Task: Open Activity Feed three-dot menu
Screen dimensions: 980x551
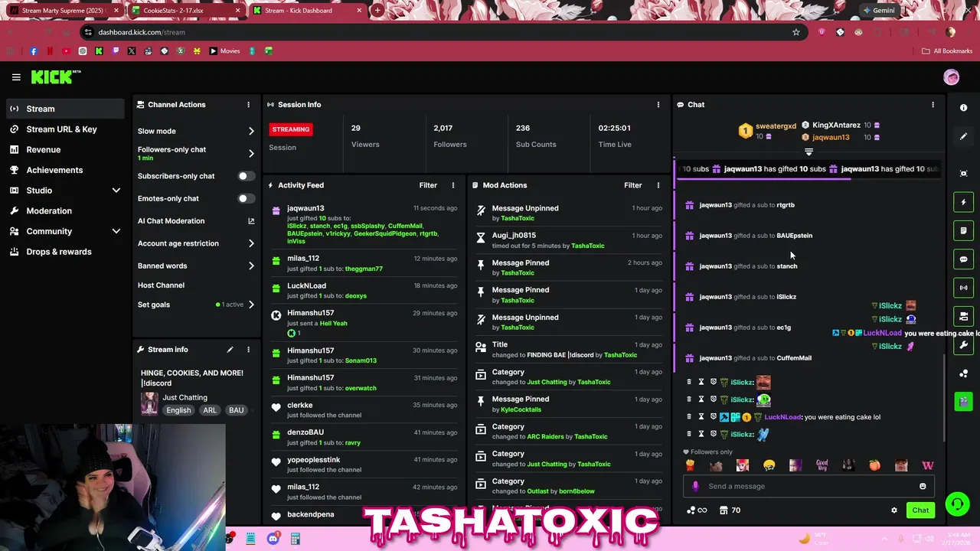Action: click(x=452, y=185)
